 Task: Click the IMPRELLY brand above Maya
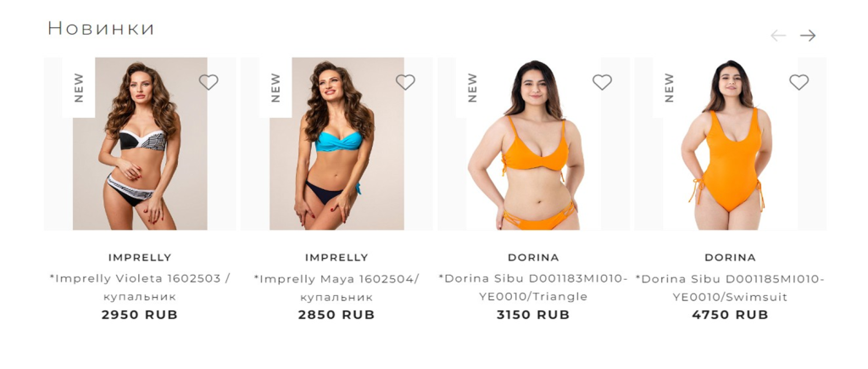337,258
